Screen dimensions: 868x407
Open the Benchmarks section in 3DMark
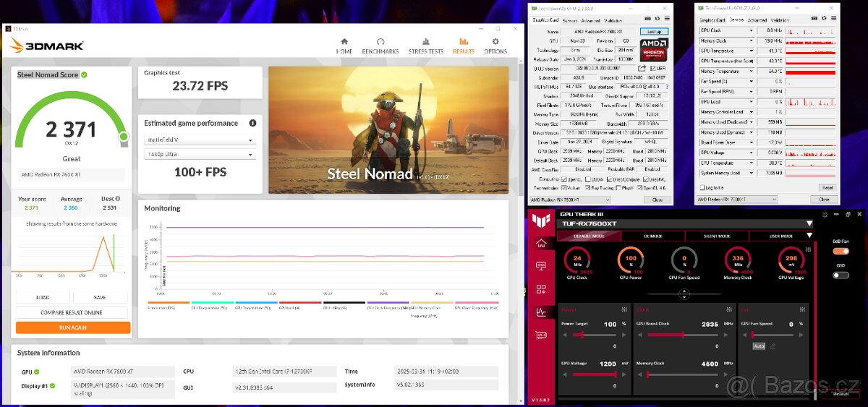click(x=380, y=46)
